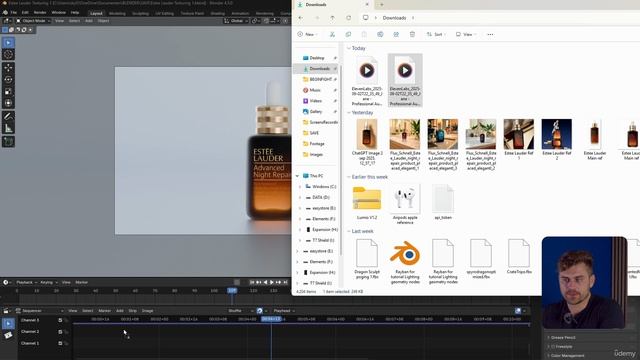
Task: Open the Desktop quick access folder
Action: tap(317, 58)
